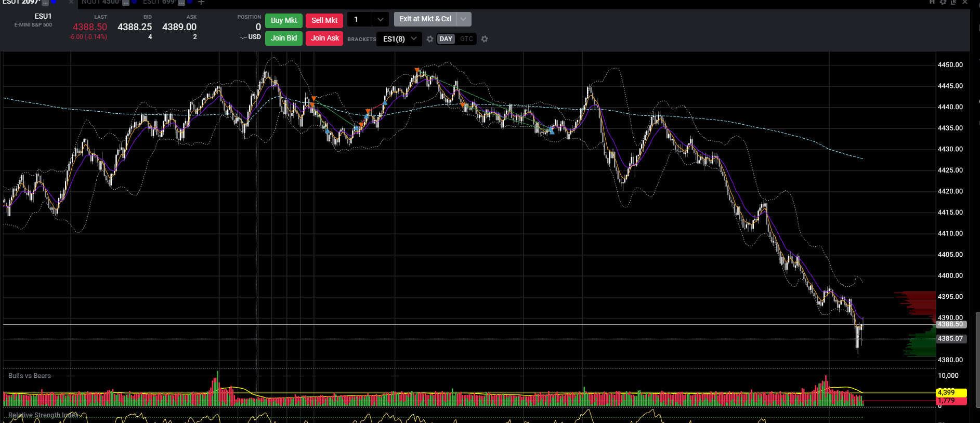Add a new chart tab with plus
Screen dimensions: 980x423
201,3
